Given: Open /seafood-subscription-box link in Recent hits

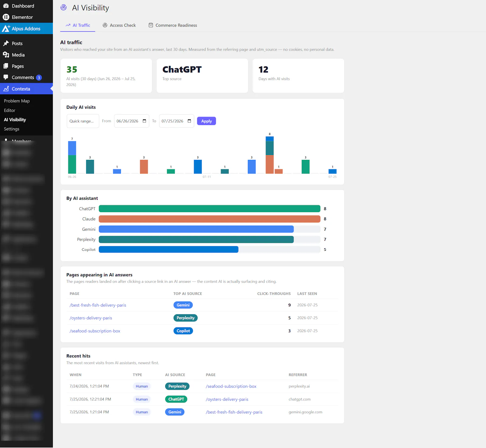Looking at the screenshot, I should (231, 386).
